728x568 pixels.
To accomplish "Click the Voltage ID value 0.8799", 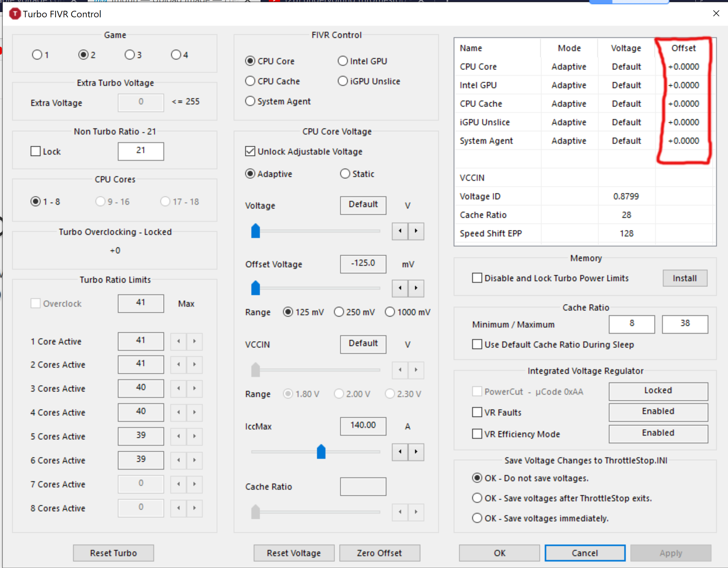I will click(626, 196).
